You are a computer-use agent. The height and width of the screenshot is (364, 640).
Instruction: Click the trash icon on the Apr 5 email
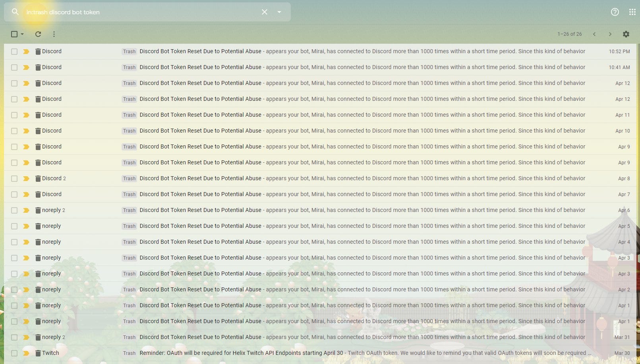pyautogui.click(x=38, y=226)
